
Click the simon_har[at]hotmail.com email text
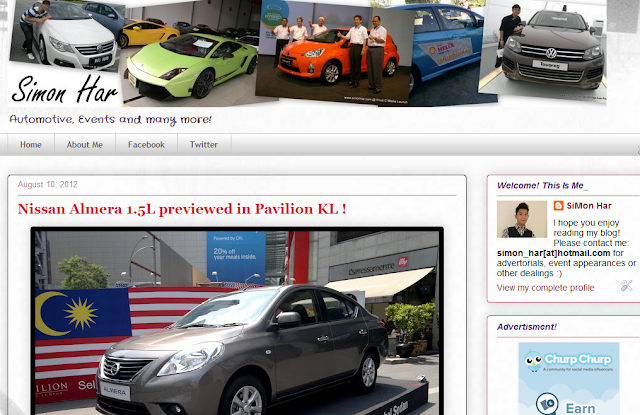(x=553, y=253)
